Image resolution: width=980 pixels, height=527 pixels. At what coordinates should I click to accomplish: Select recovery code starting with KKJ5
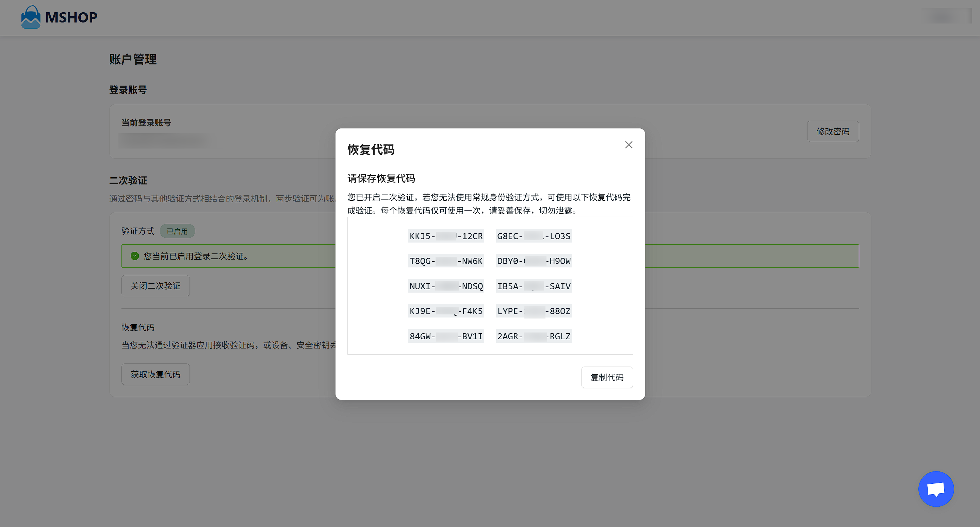446,236
